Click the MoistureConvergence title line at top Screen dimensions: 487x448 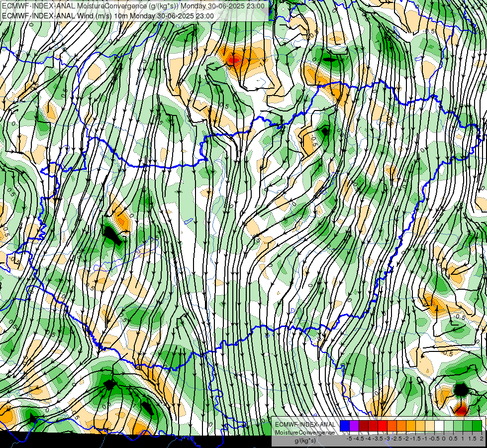(x=133, y=6)
